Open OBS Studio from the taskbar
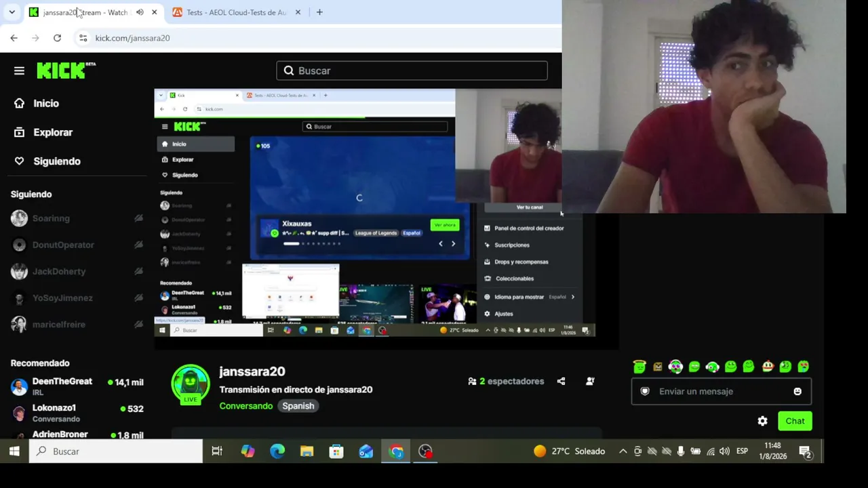This screenshot has height=488, width=868. [425, 451]
